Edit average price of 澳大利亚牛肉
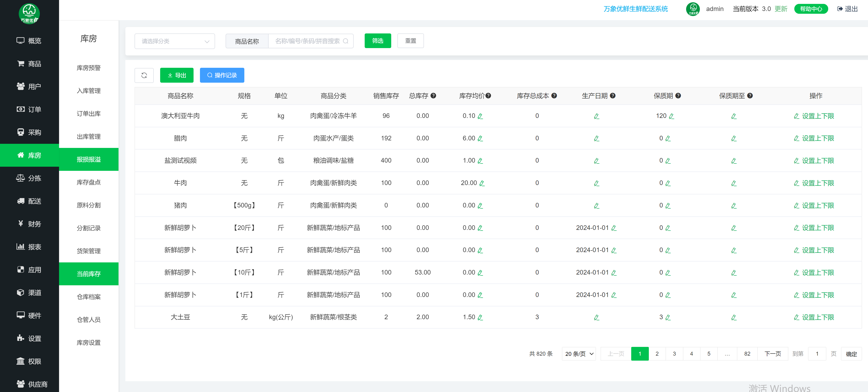This screenshot has height=392, width=868. pyautogui.click(x=480, y=116)
